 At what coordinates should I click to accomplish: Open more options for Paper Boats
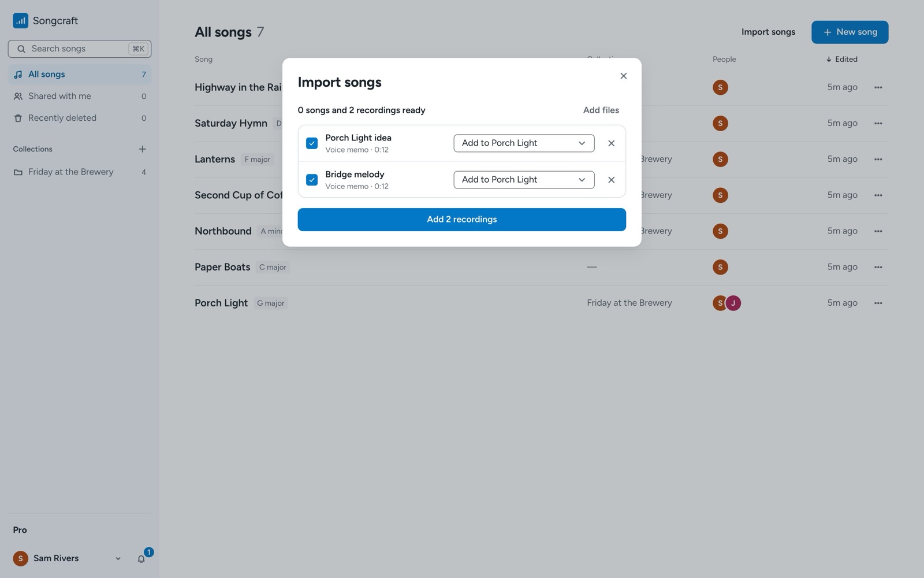point(878,267)
